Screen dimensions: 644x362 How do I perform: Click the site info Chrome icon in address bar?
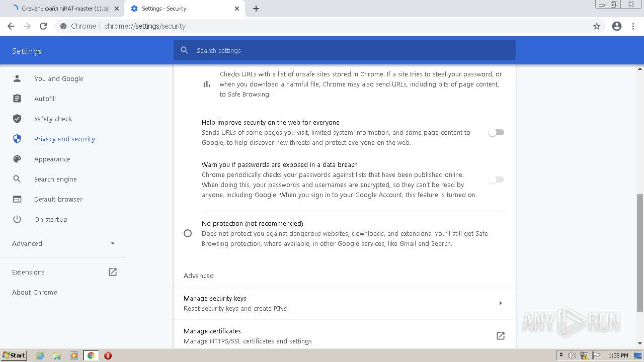tap(63, 26)
